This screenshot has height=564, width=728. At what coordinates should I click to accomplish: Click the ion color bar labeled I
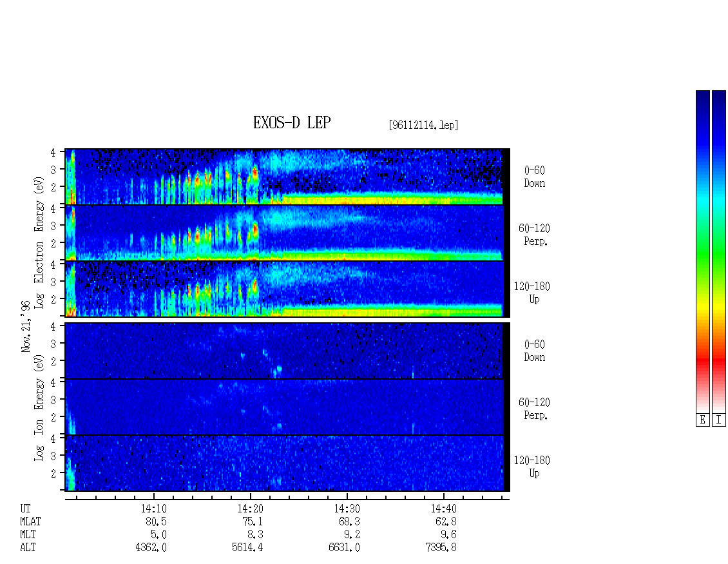pyautogui.click(x=719, y=252)
